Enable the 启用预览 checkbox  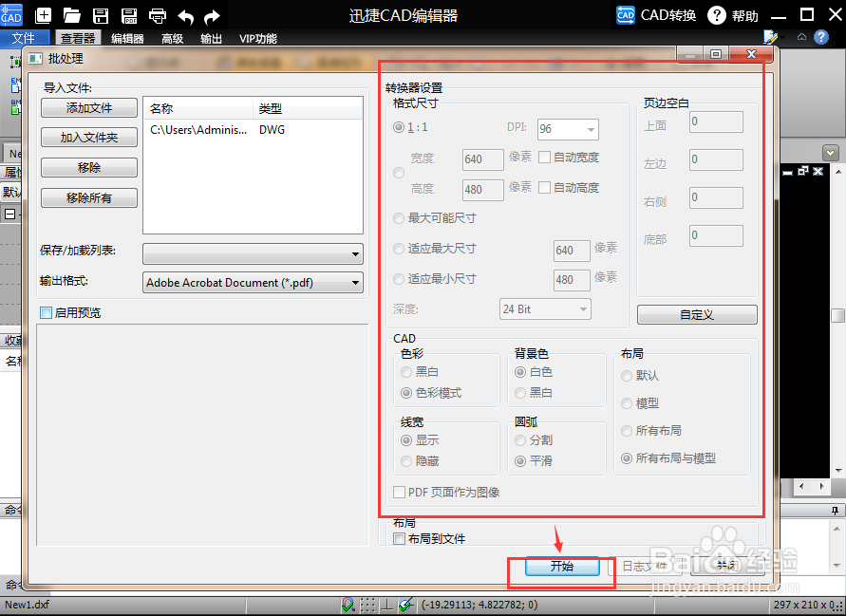pos(44,313)
